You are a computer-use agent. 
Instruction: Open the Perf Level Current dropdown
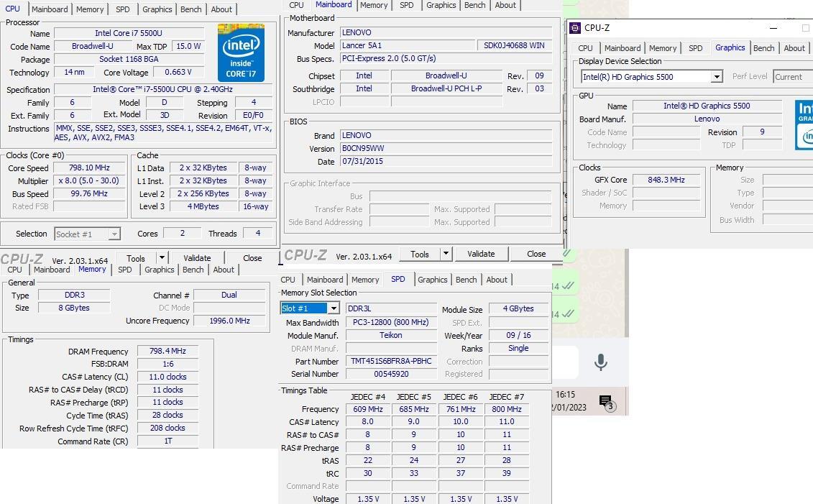pos(793,77)
